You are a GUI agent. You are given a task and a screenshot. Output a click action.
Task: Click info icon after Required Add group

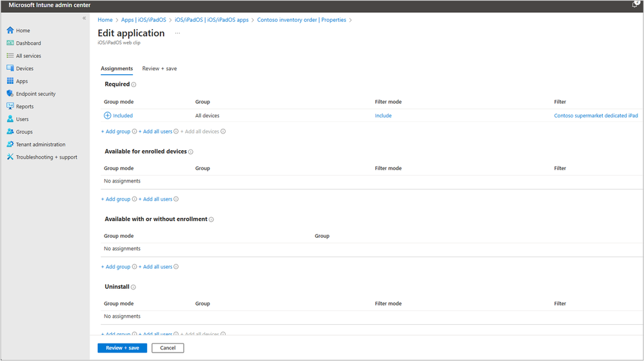(134, 132)
